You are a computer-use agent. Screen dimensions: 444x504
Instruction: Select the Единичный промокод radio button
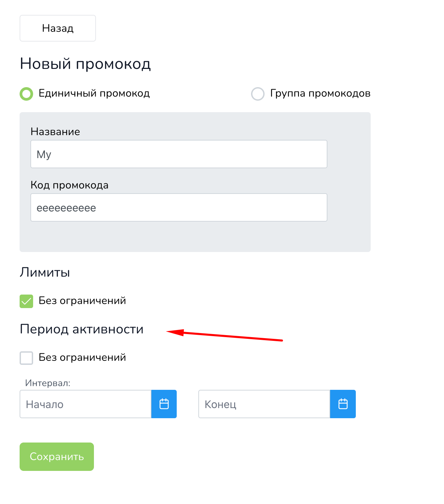pos(26,94)
